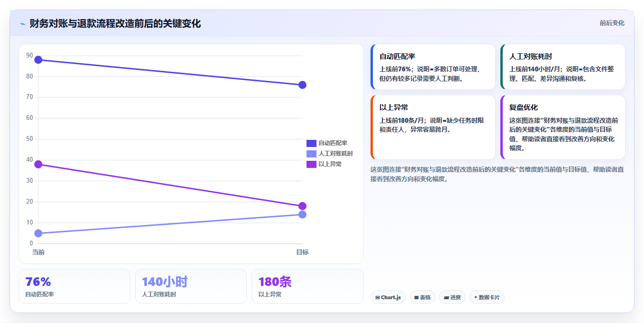
Task: Click the 以上异常 label under 180条
Action: tap(270, 294)
